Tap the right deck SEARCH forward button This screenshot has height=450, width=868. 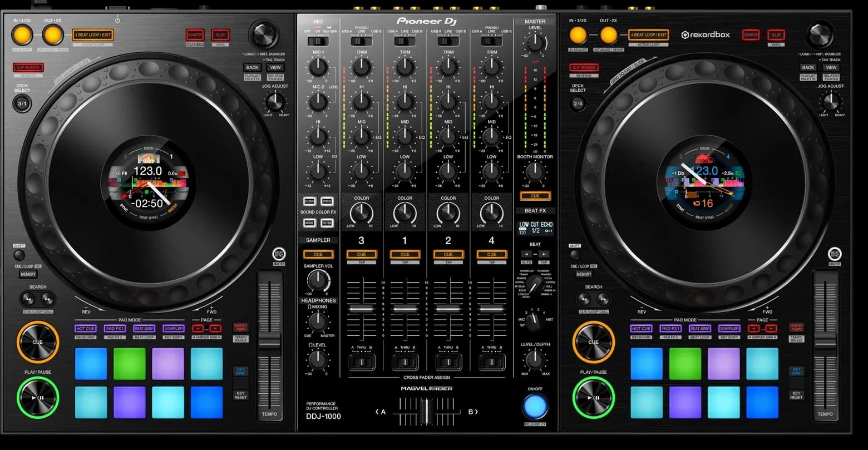point(604,299)
